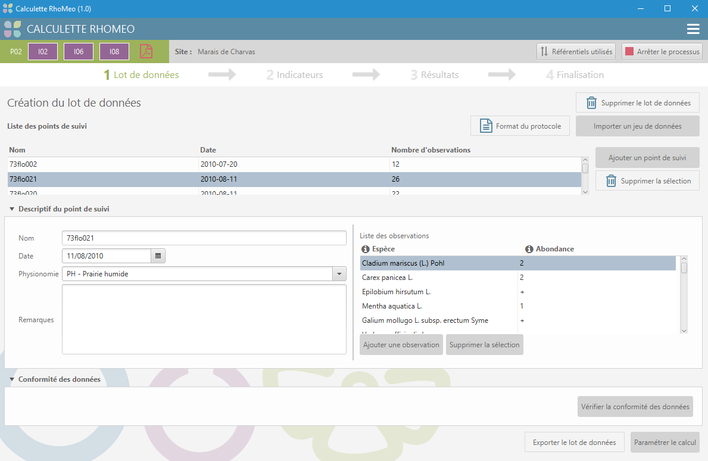Select row 73flo021 in points list
The width and height of the screenshot is (708, 461).
pyautogui.click(x=294, y=179)
